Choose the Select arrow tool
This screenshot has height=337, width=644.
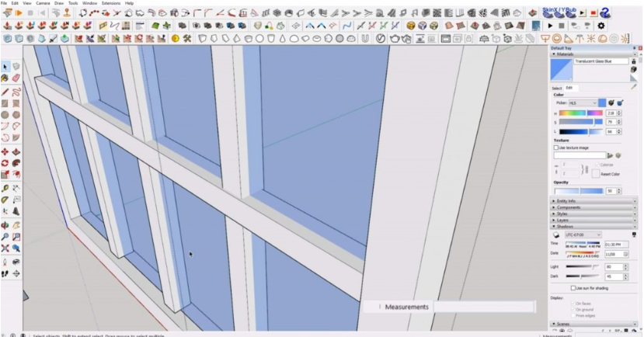pyautogui.click(x=5, y=67)
